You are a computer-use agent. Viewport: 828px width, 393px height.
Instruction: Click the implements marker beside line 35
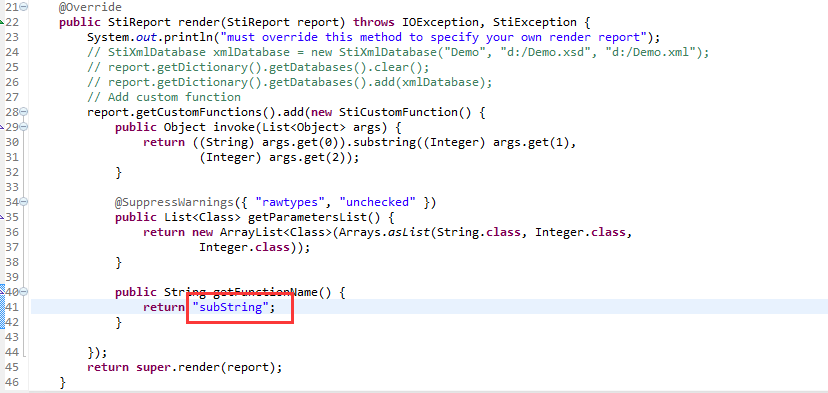[2, 217]
